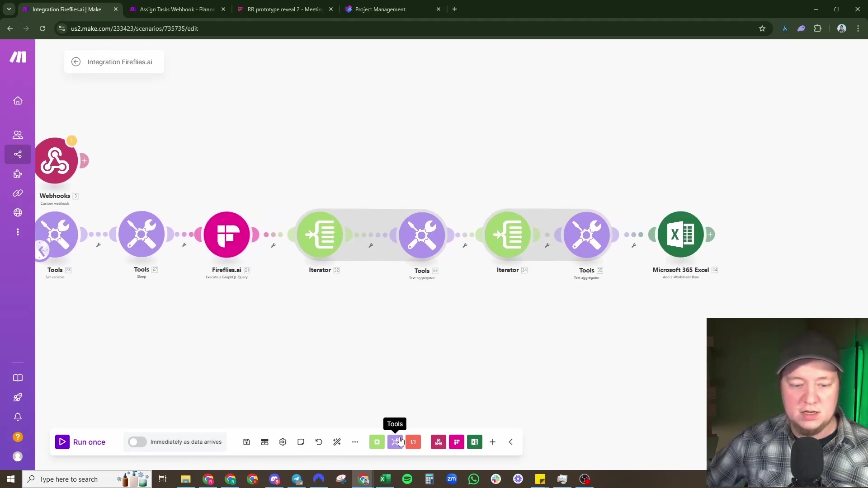This screenshot has width=868, height=488.
Task: Open the What's new rocket icon
Action: (x=18, y=398)
